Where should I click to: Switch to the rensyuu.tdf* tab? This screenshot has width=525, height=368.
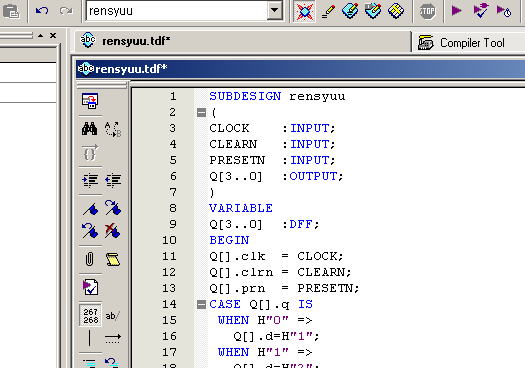[x=126, y=41]
